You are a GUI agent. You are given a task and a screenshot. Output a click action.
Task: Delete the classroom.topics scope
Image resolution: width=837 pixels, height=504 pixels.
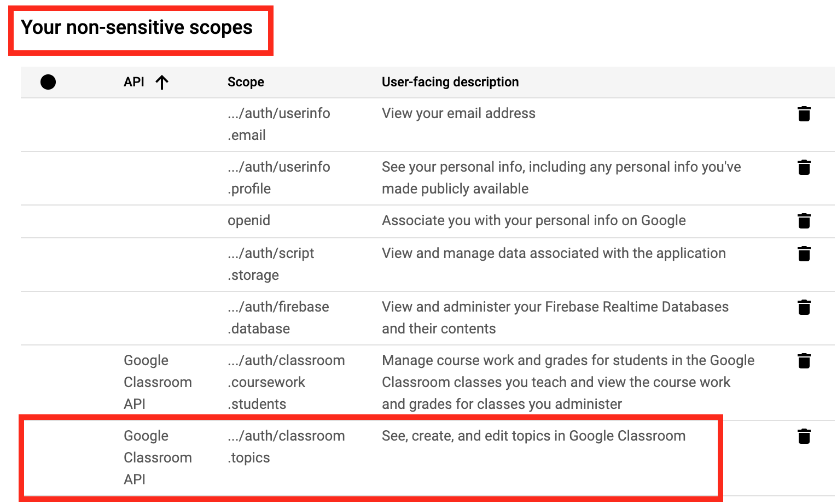click(804, 436)
